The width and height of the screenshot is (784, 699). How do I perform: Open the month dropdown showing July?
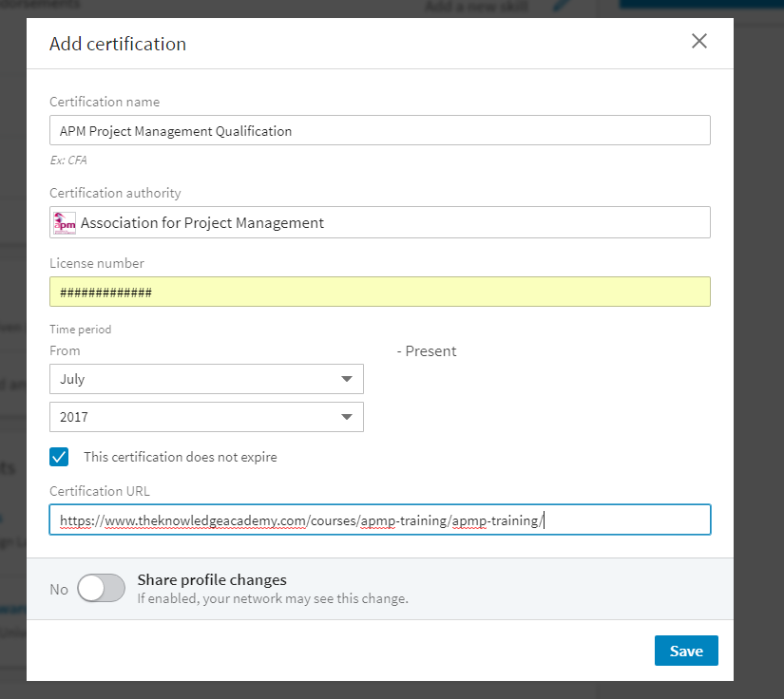coord(206,379)
